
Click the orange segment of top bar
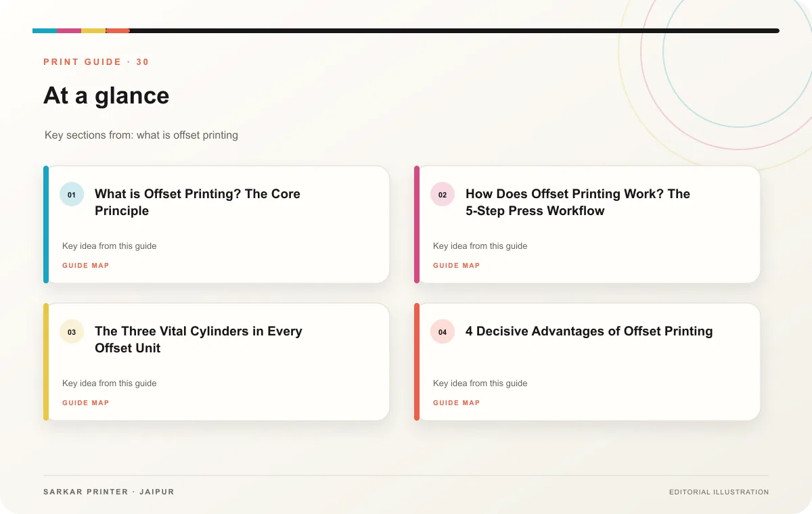pos(118,30)
